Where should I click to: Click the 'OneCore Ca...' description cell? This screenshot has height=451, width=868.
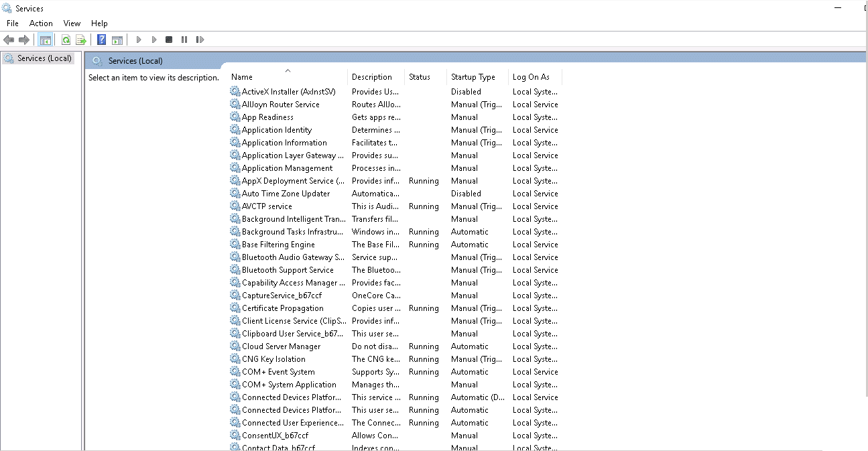[376, 296]
